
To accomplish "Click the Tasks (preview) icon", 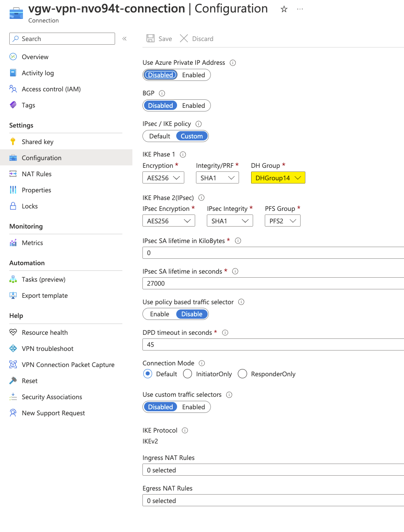I will tap(13, 279).
